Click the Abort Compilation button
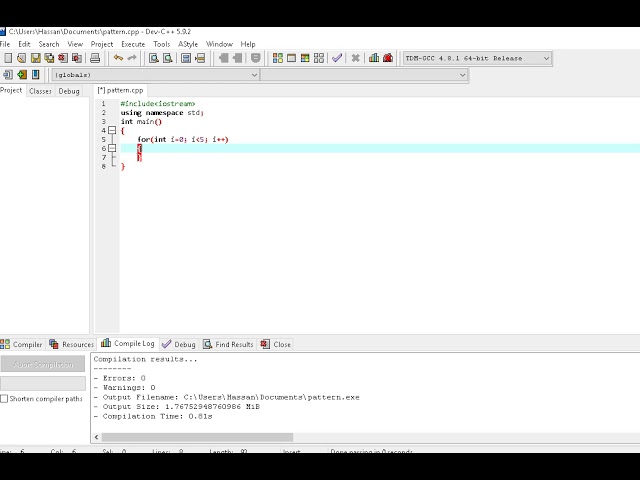Screen dimensions: 640x480 [43, 364]
